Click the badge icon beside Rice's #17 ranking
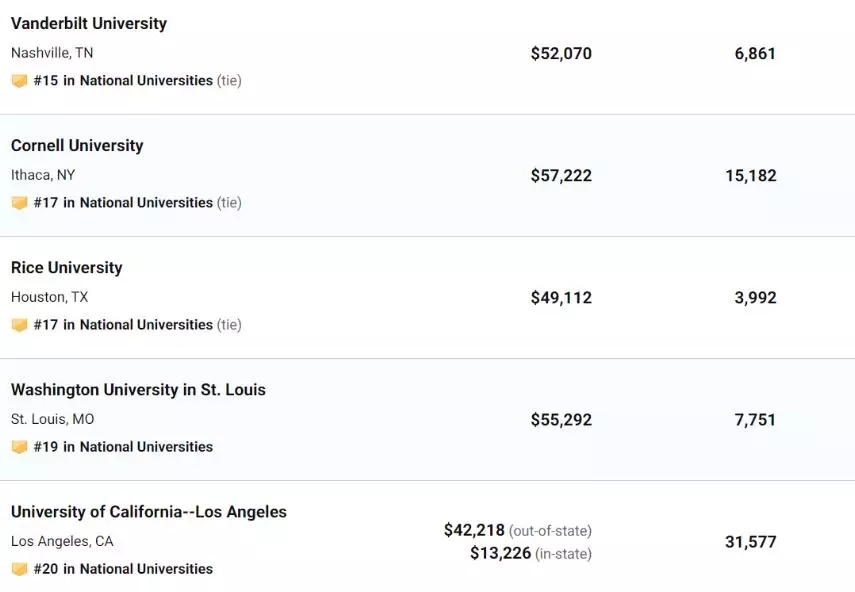This screenshot has width=855, height=592. tap(19, 325)
